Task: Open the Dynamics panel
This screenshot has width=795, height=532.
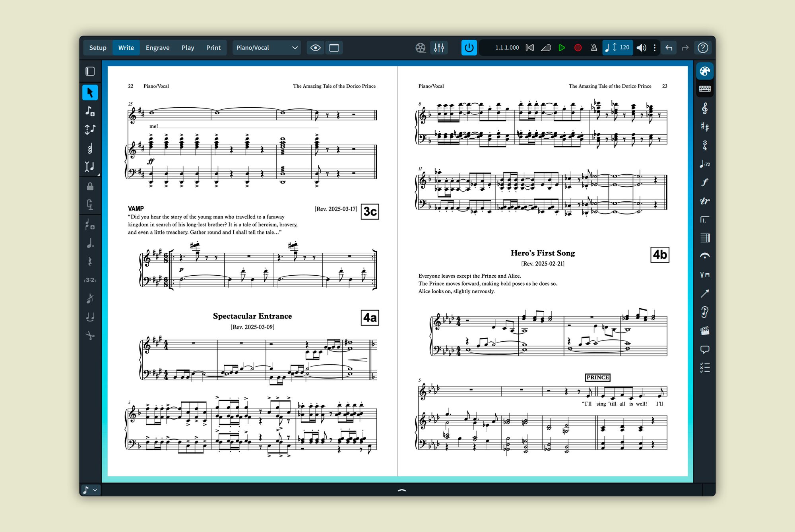Action: pos(704,182)
